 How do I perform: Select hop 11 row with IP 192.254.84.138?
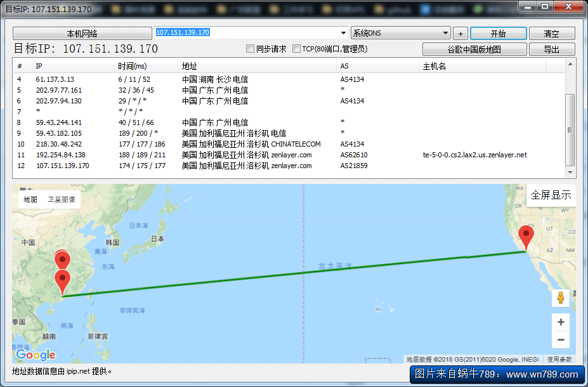[x=60, y=155]
